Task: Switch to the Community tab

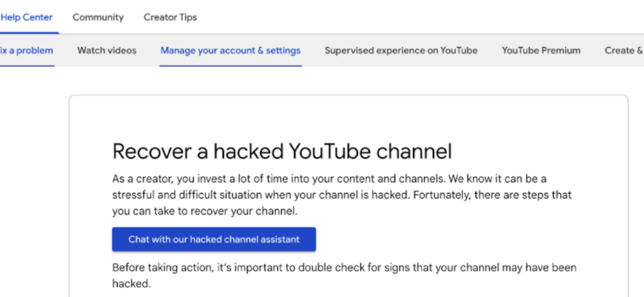Action: pos(98,17)
